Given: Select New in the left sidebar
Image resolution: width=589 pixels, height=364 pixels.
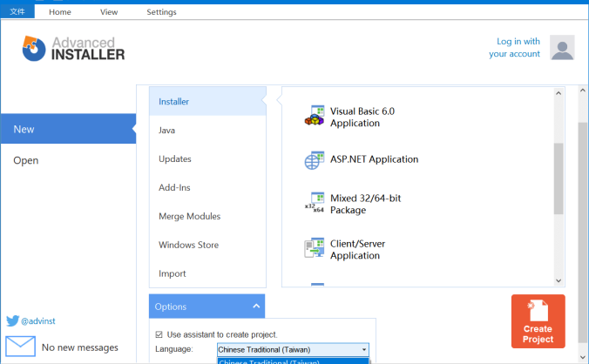Looking at the screenshot, I should (x=68, y=129).
